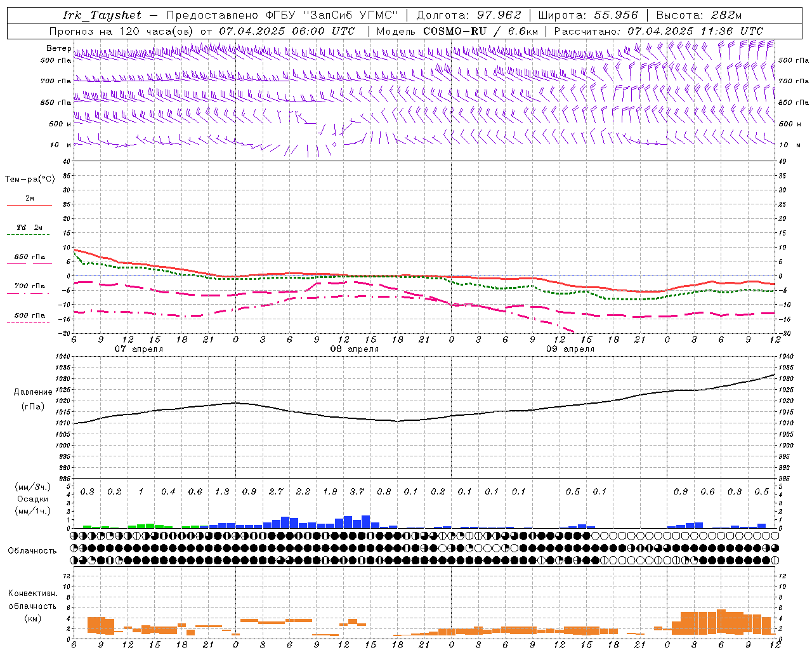
Task: Click the Давление pressure panel label
Action: point(33,392)
